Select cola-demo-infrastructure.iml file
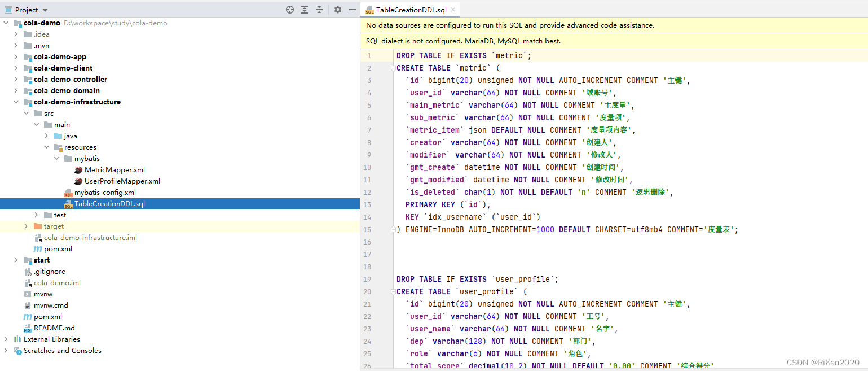Viewport: 868px width, 371px height. [90, 238]
